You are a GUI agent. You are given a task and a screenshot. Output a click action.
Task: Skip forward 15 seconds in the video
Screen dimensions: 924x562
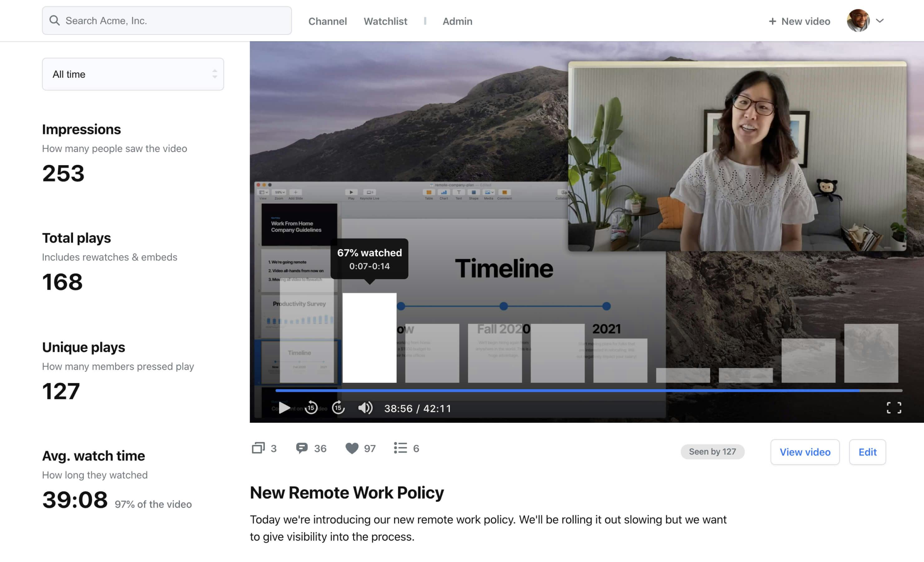coord(338,407)
